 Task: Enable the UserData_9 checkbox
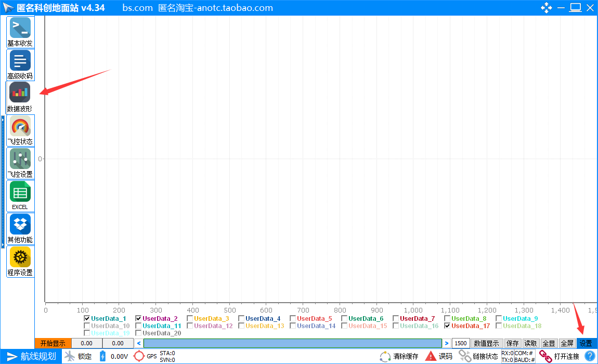[x=499, y=318]
